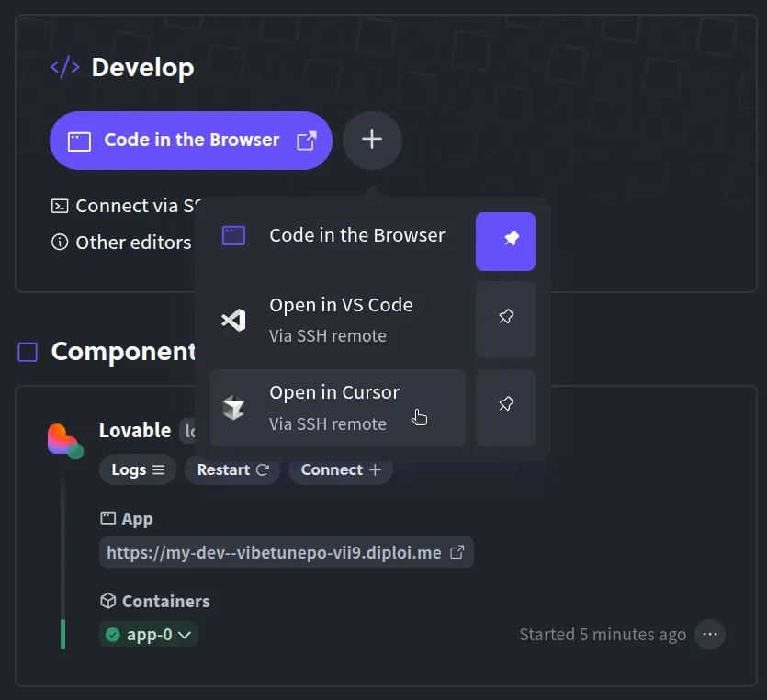Click the plus button beside Code in the Browser
The width and height of the screenshot is (767, 700).
(x=372, y=140)
